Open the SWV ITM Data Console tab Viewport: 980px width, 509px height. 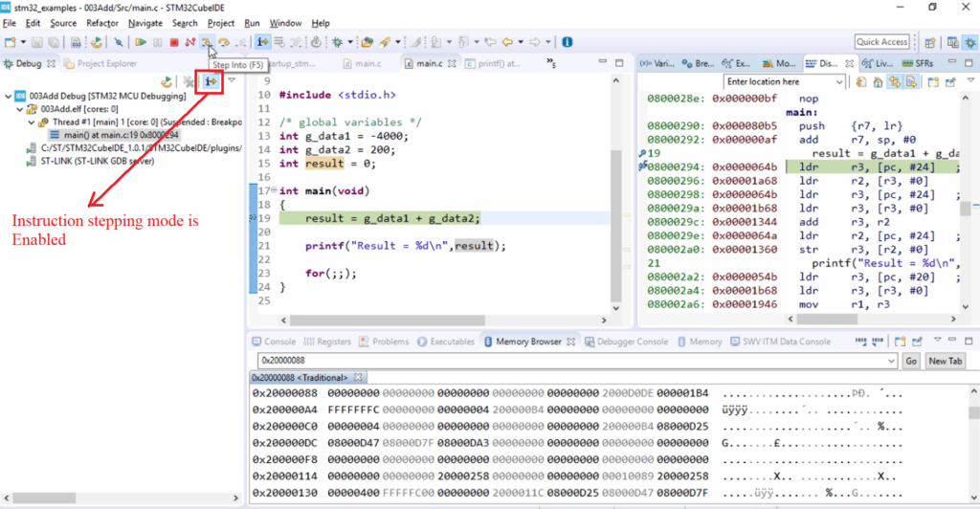(780, 342)
